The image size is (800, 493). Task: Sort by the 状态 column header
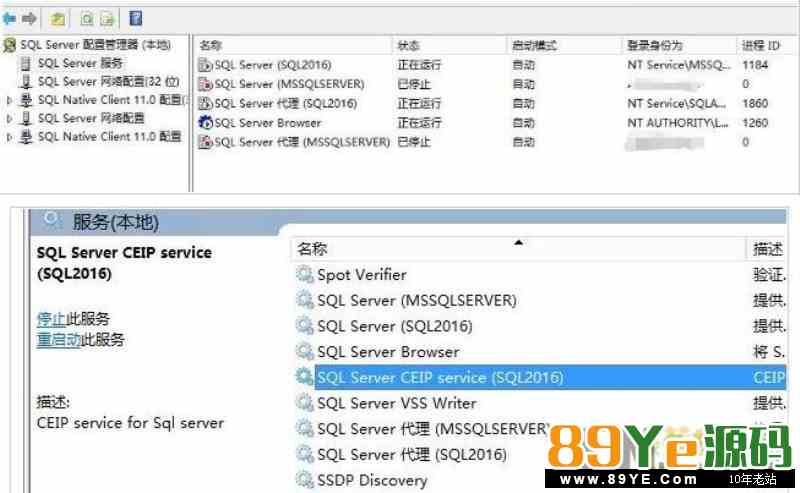tap(409, 46)
